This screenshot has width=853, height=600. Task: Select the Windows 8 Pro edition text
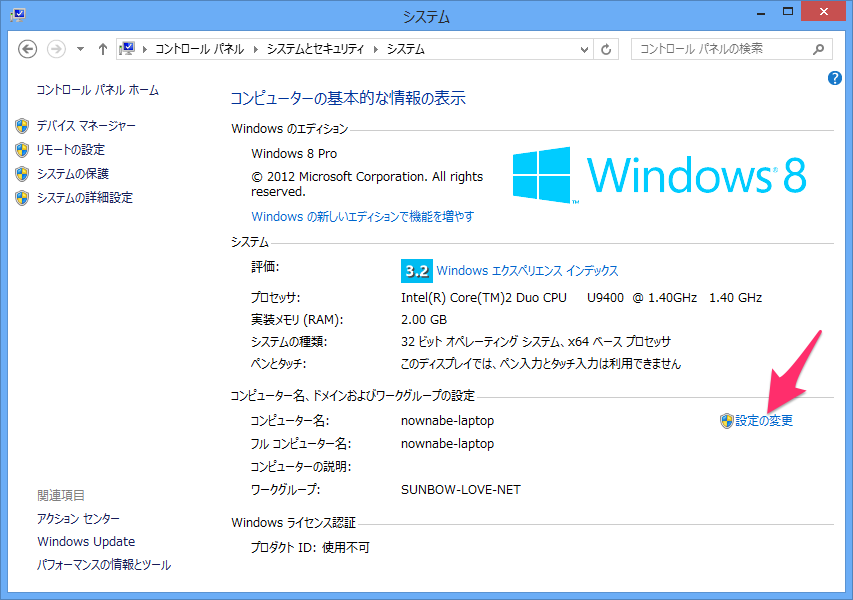(294, 154)
